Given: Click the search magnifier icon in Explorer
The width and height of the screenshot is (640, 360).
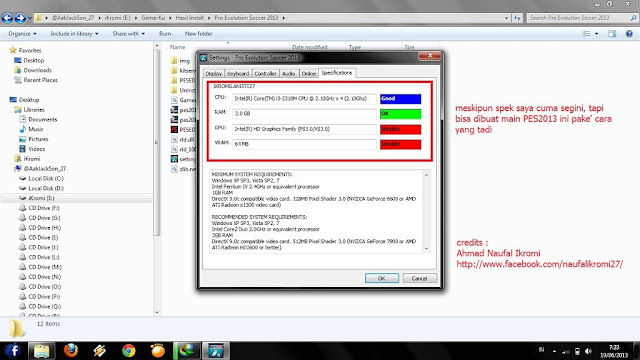Looking at the screenshot, I should pyautogui.click(x=633, y=18).
